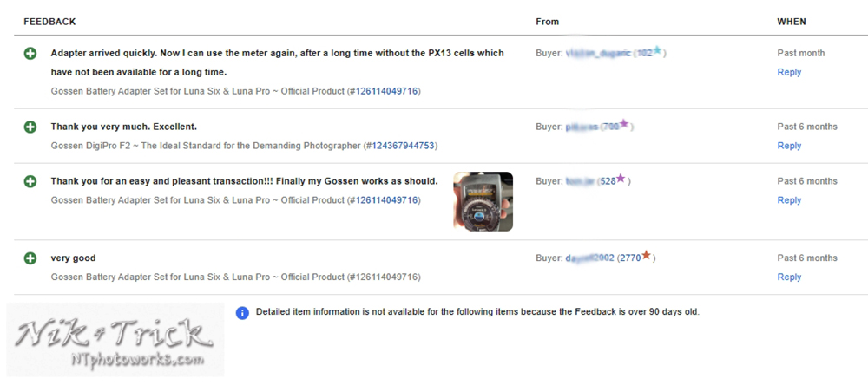This screenshot has width=868, height=385.
Task: Reply to the 'very good' feedback
Action: click(789, 277)
